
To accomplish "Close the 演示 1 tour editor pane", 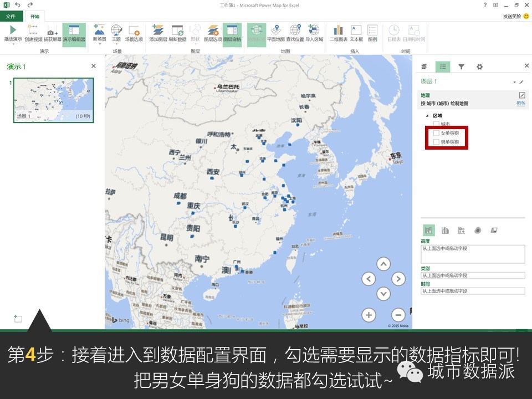I will [x=94, y=66].
